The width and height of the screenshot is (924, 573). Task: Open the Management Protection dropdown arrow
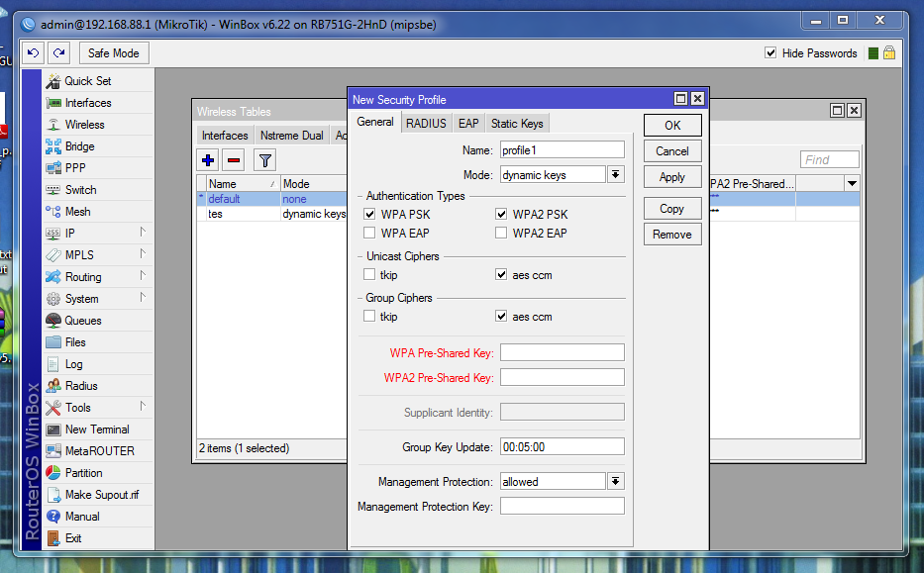(x=615, y=482)
